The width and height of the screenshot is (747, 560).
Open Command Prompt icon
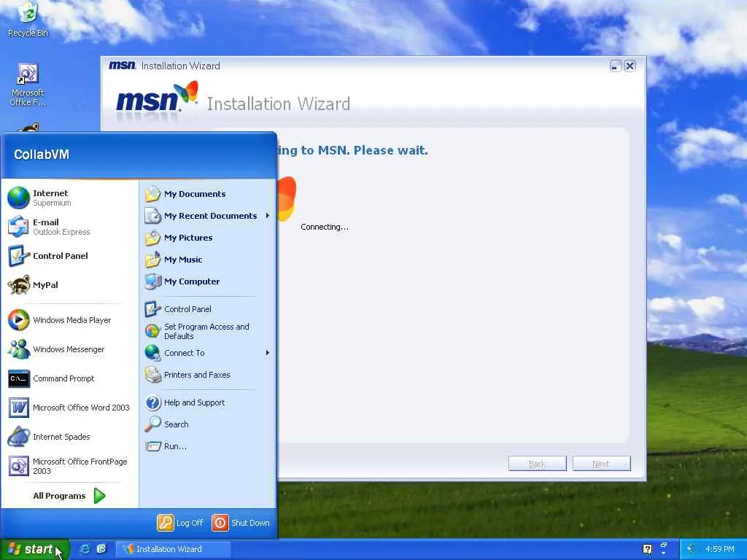point(18,378)
